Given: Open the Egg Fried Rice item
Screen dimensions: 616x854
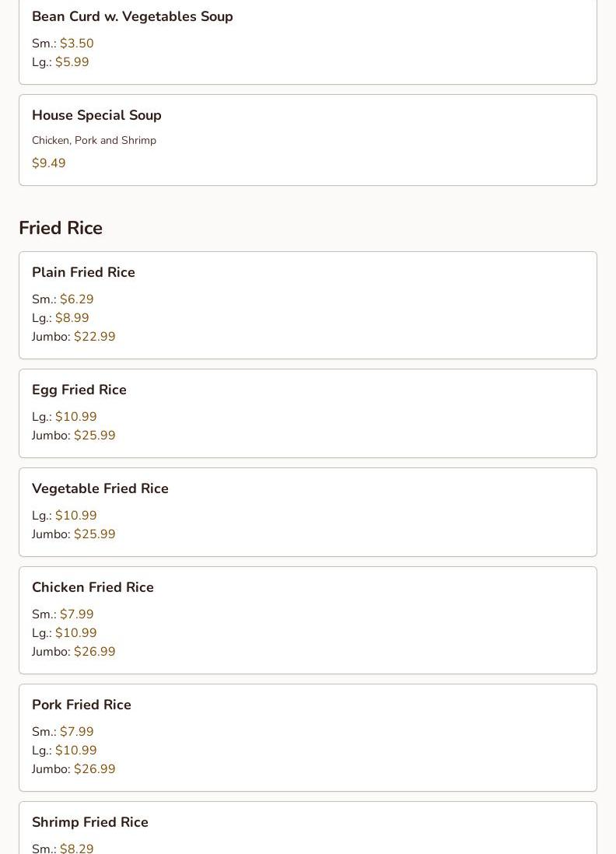Looking at the screenshot, I should (79, 390).
